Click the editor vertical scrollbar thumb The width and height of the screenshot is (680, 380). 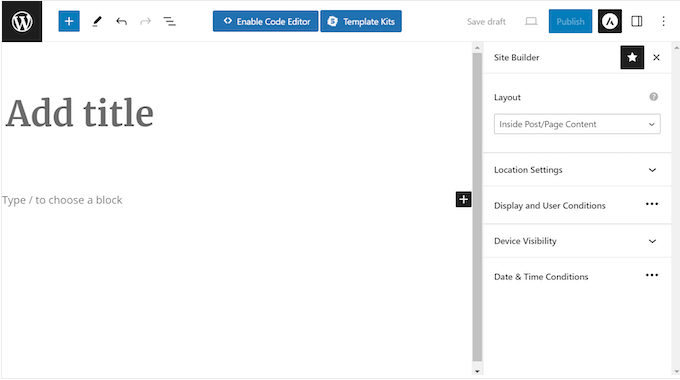click(477, 206)
